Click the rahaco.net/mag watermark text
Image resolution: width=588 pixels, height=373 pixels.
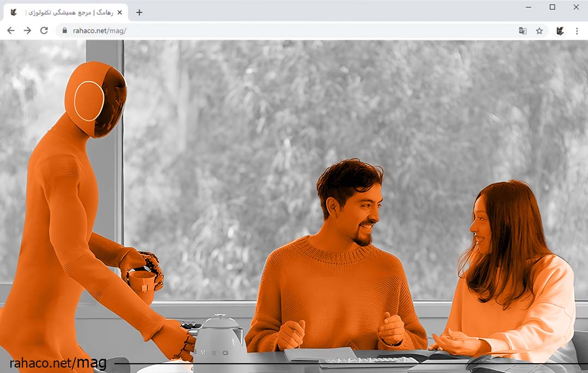pyautogui.click(x=58, y=363)
